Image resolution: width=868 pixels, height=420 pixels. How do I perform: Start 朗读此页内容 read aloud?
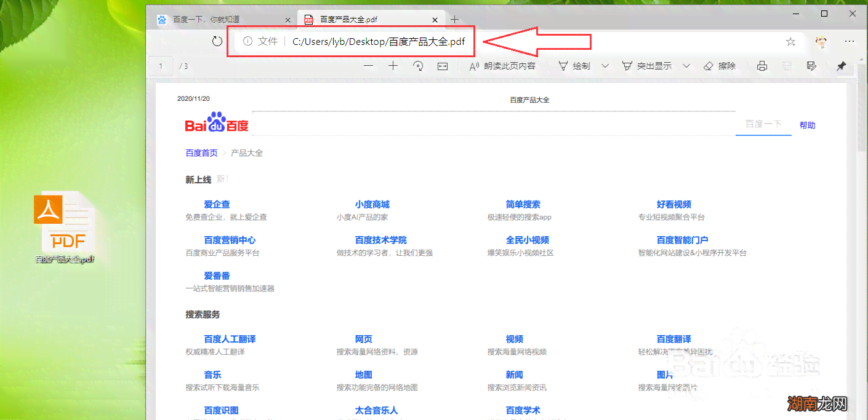click(502, 66)
